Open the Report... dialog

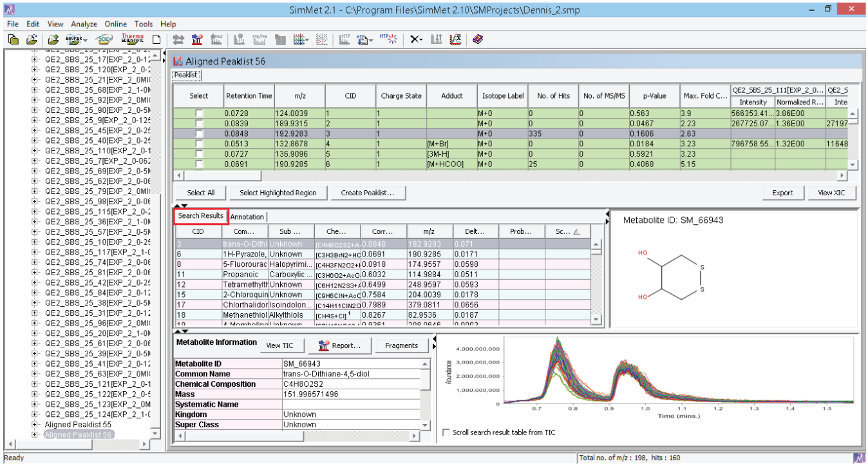point(339,345)
